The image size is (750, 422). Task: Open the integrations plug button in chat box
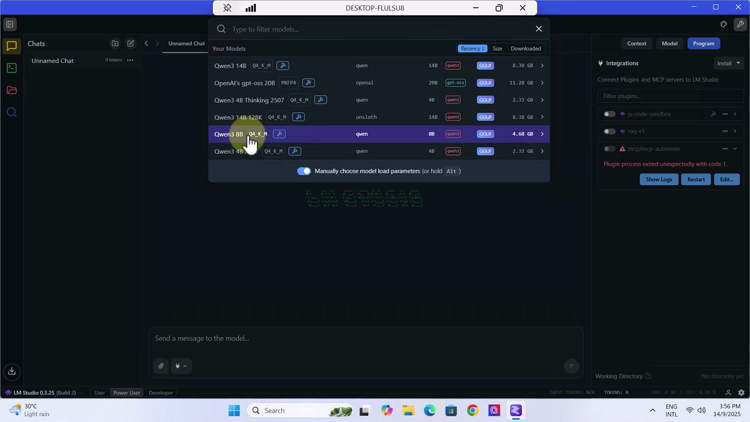point(181,366)
